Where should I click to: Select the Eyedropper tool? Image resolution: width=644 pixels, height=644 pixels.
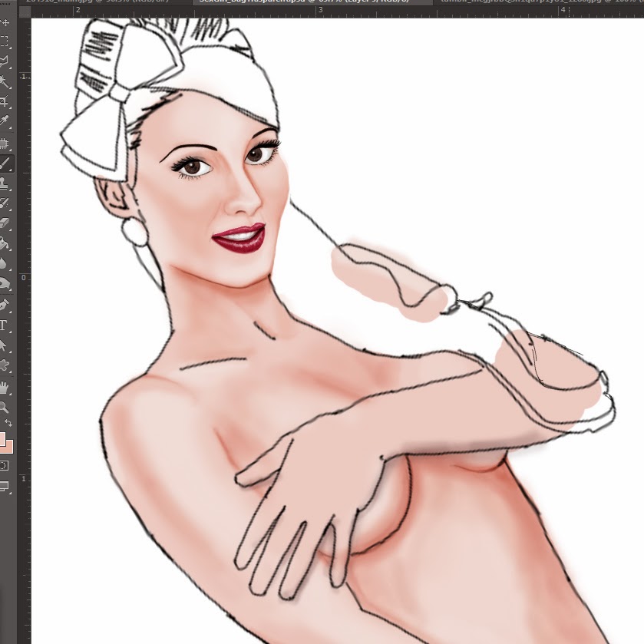click(5, 122)
